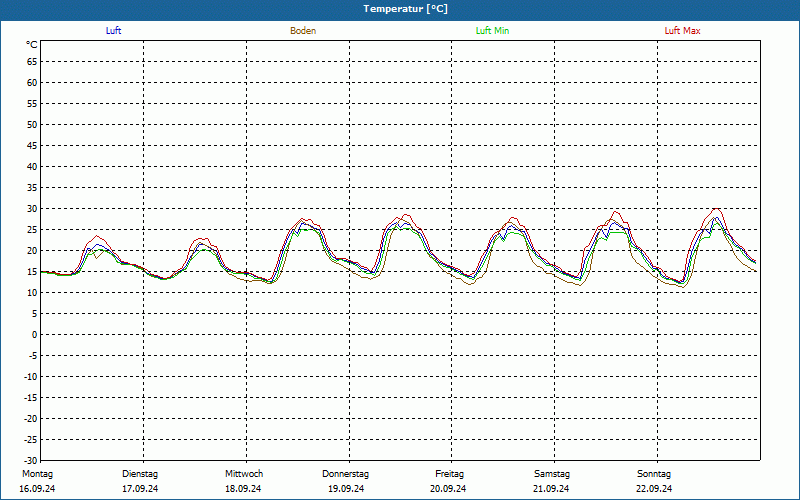Click the 'Samstag' day label
800x500 pixels.
(x=552, y=474)
